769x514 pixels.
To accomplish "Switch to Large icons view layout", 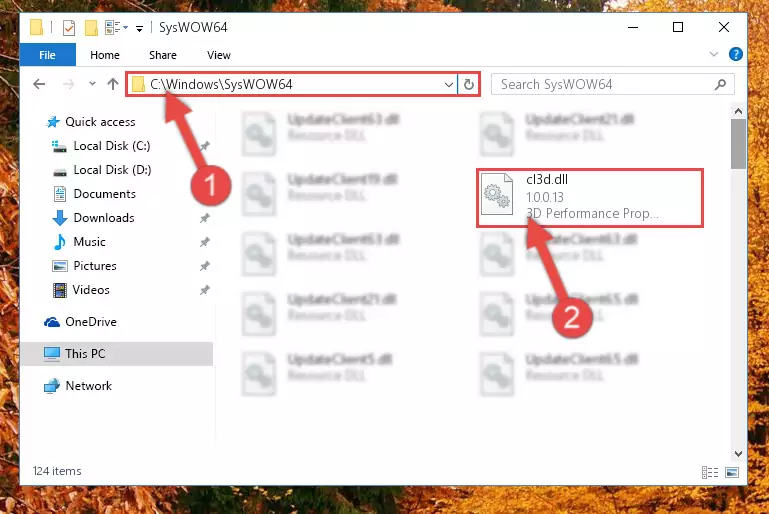I will pyautogui.click(x=732, y=472).
